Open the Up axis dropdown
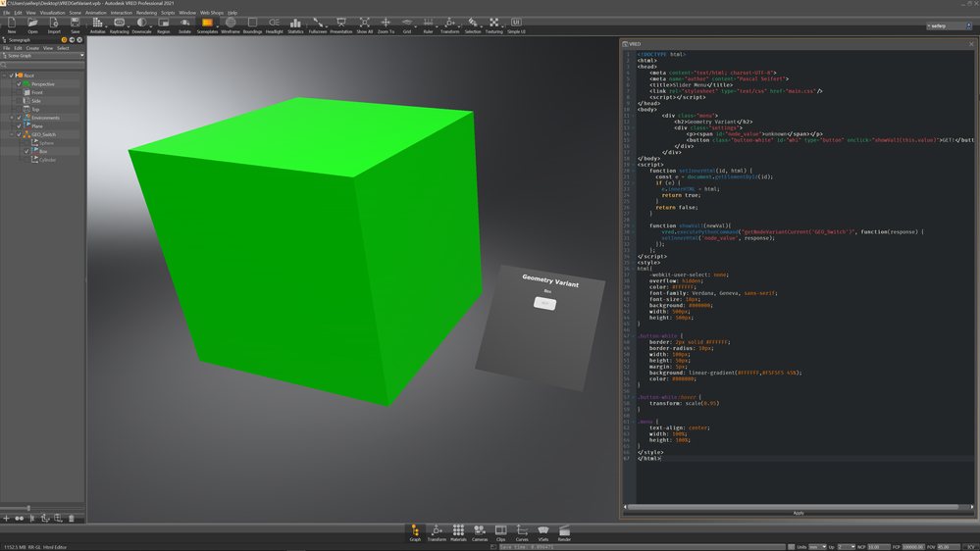 [847, 547]
